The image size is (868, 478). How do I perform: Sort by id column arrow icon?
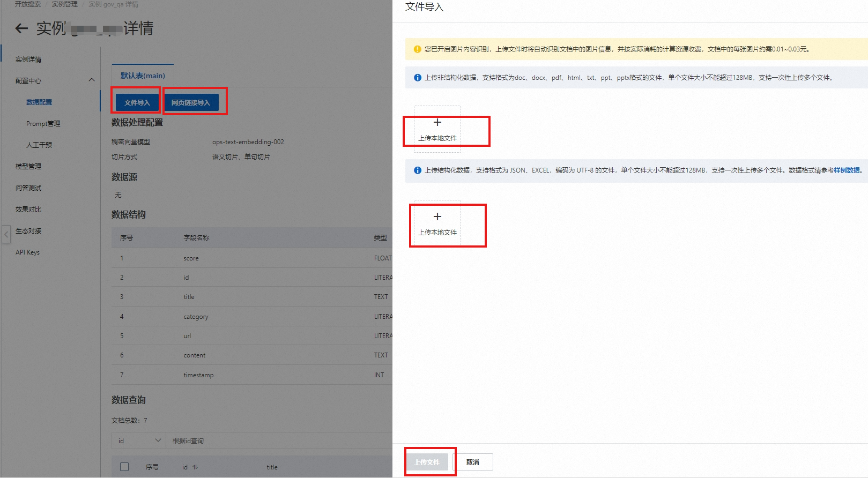[195, 467]
